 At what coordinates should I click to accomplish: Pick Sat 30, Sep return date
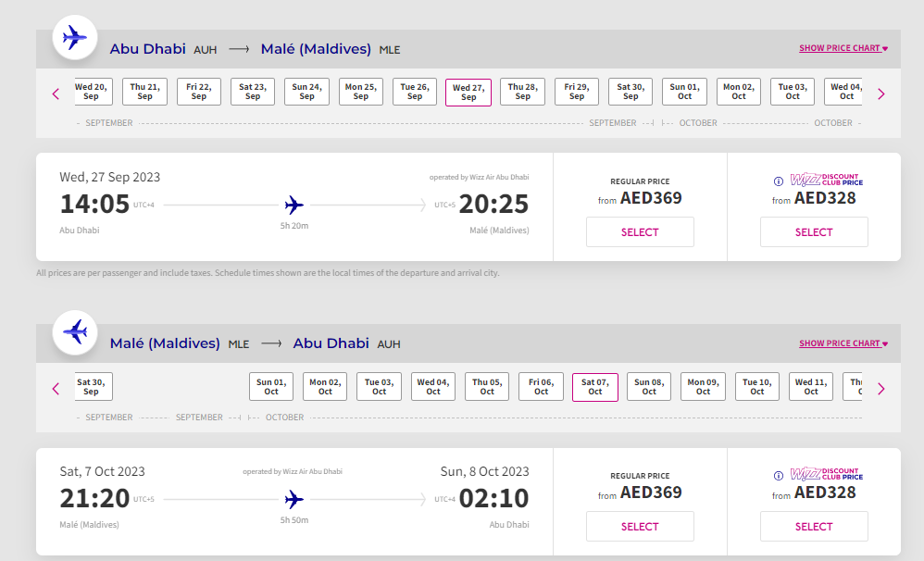91,386
